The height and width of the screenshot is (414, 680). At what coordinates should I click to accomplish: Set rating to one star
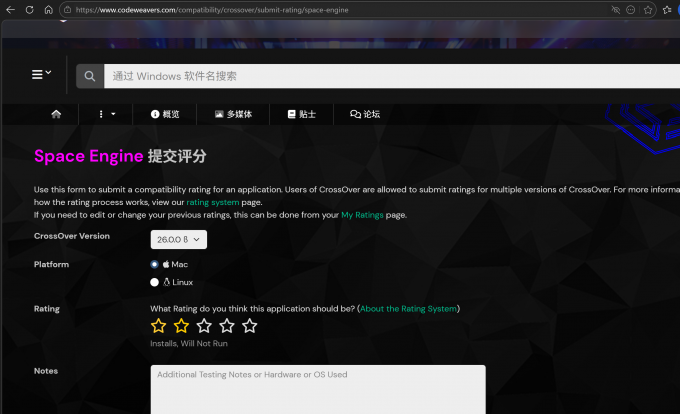(x=159, y=326)
